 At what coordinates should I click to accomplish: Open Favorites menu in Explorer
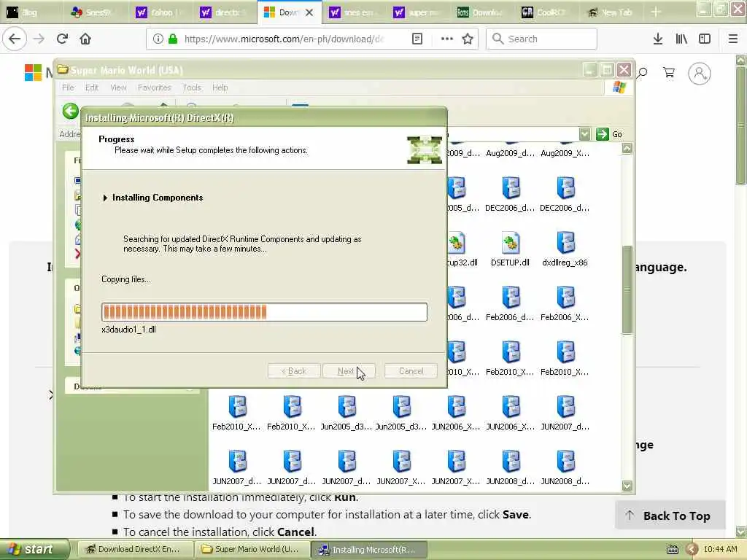click(x=154, y=87)
